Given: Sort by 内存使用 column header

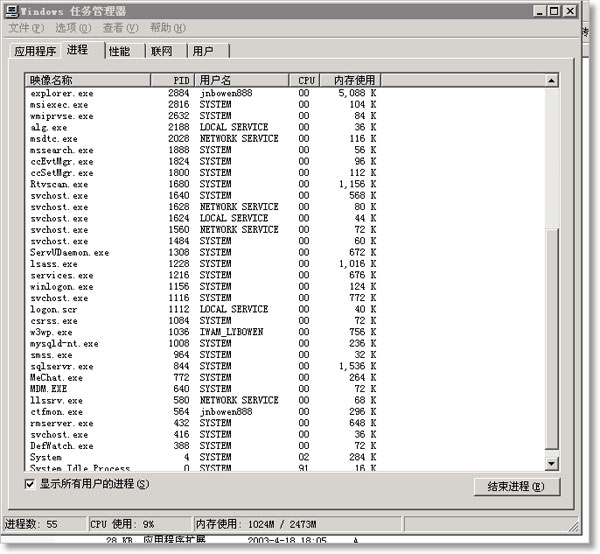Looking at the screenshot, I should 350,80.
